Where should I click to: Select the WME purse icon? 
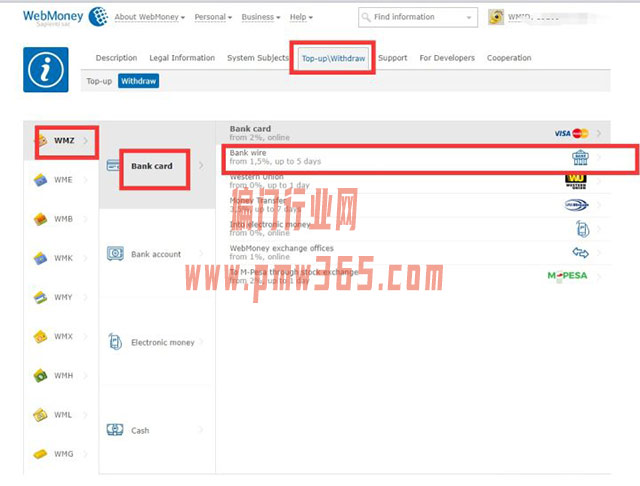40,180
